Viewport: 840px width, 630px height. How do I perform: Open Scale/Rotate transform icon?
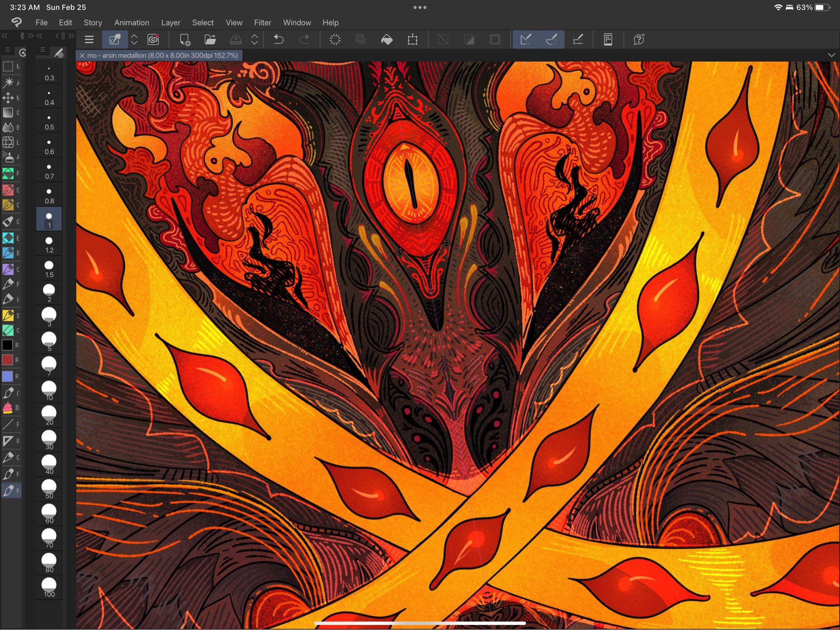pyautogui.click(x=412, y=39)
